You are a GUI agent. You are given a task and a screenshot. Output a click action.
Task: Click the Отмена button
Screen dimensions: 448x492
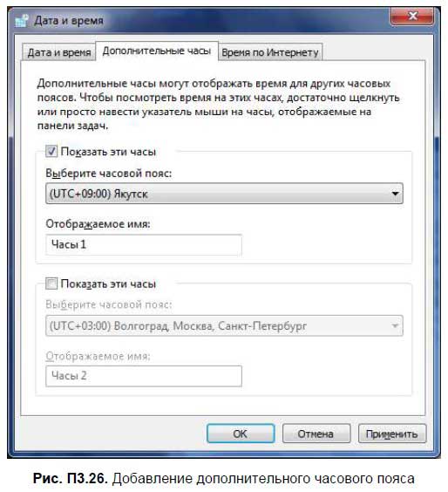click(x=316, y=434)
